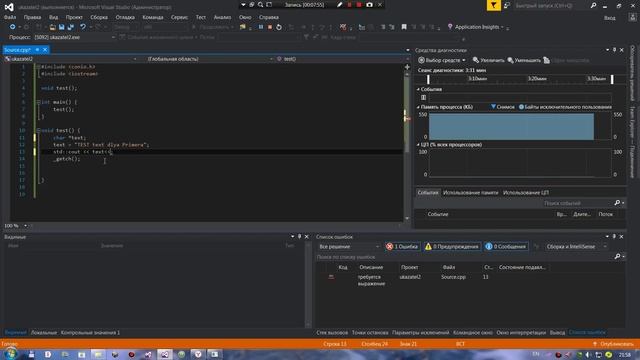
Task: Click the Вход sign-in link
Action: tap(610, 18)
